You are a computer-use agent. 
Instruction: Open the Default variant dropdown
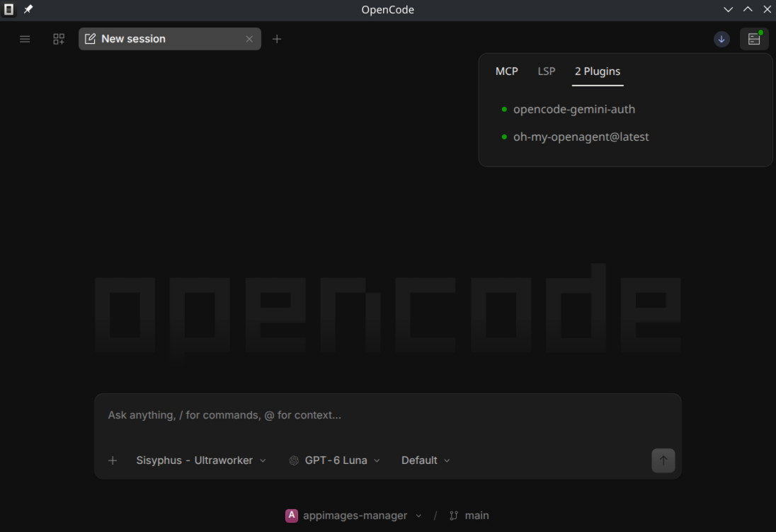click(426, 461)
